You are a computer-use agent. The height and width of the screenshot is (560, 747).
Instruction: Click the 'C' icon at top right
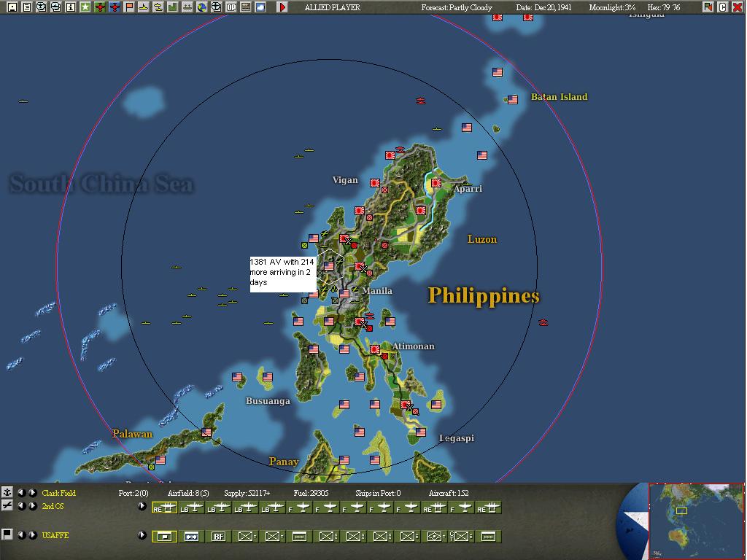coord(723,7)
